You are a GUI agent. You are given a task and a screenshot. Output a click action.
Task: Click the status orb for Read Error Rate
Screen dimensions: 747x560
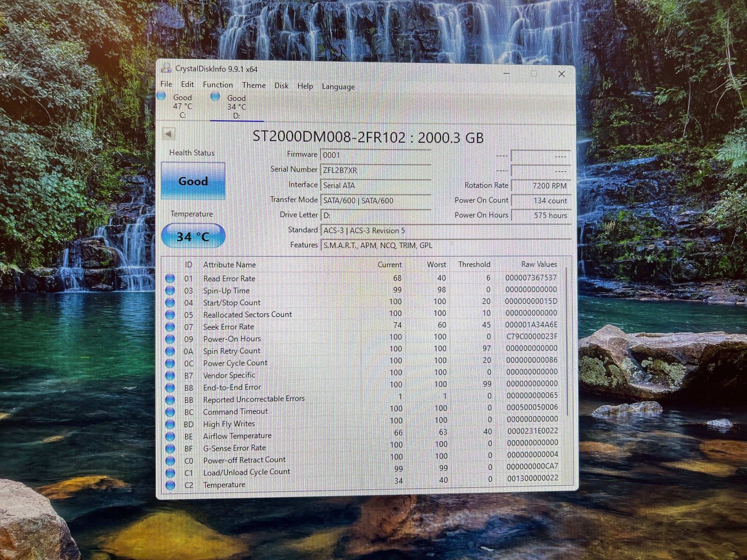pyautogui.click(x=170, y=279)
